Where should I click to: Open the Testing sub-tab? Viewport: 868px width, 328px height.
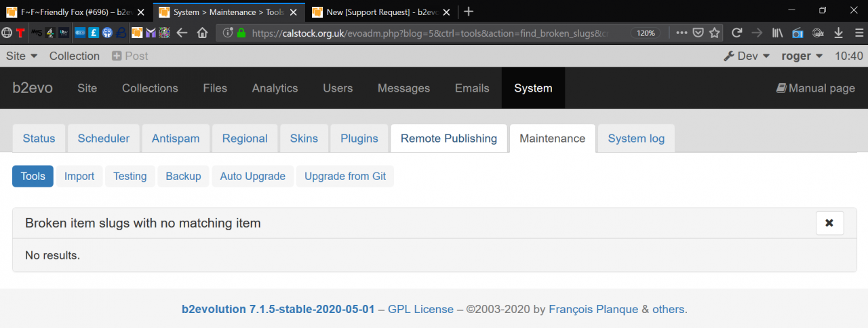coord(130,176)
